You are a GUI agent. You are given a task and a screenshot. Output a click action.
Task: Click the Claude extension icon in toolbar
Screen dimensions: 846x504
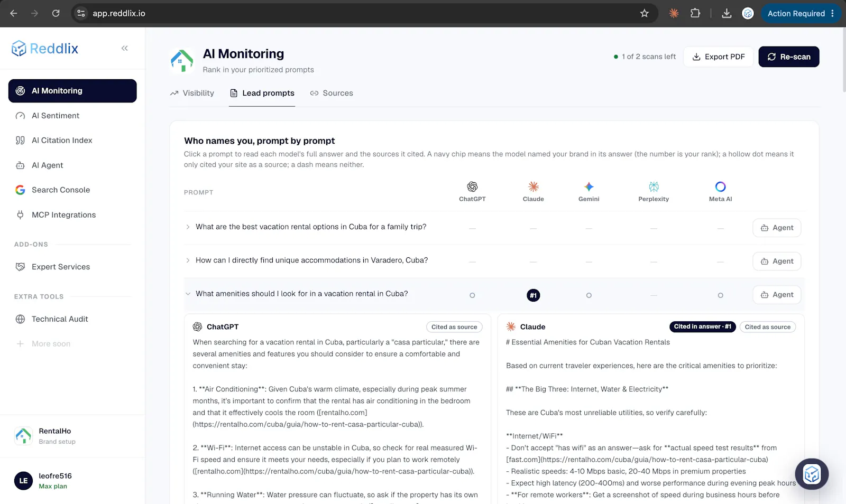(674, 13)
